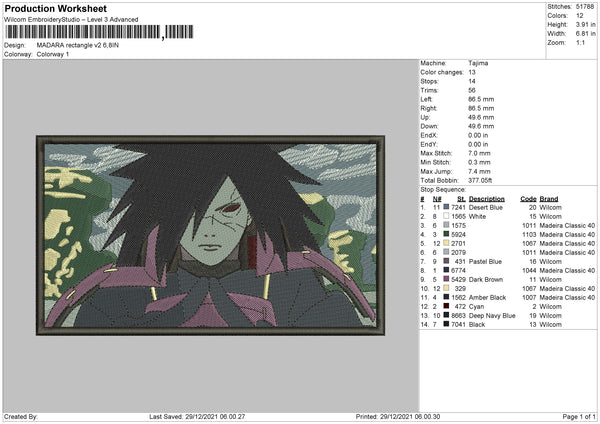This screenshot has height=424, width=600.
Task: Click the Max Jump value '7.4 mm'
Action: pyautogui.click(x=479, y=171)
